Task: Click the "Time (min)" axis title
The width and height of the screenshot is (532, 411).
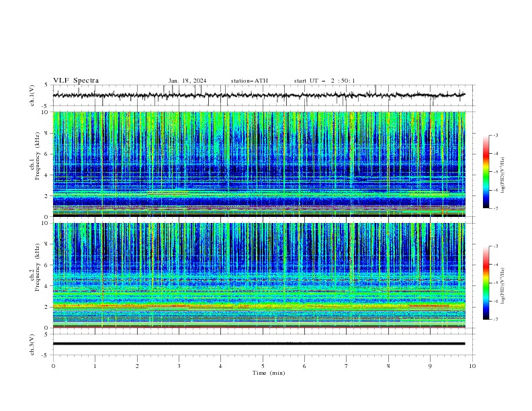Action: [x=269, y=373]
